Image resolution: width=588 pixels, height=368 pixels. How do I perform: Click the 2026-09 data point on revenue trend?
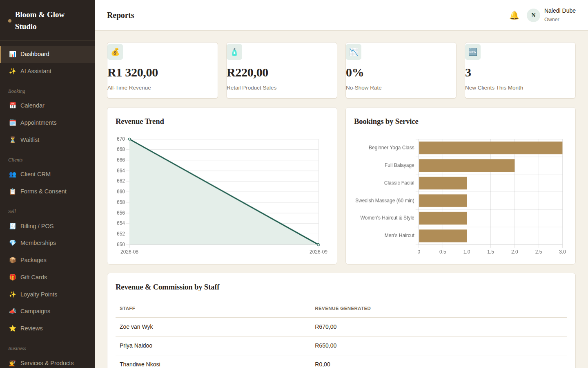tap(318, 245)
